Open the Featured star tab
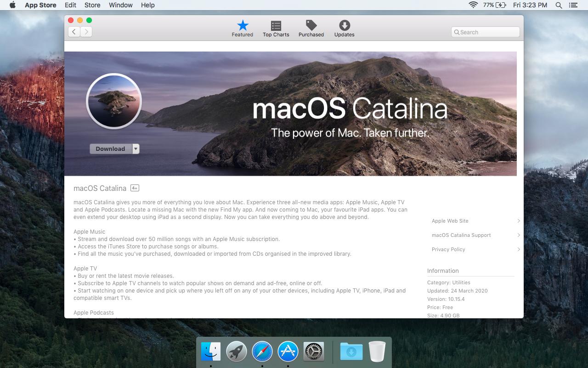 tap(242, 29)
